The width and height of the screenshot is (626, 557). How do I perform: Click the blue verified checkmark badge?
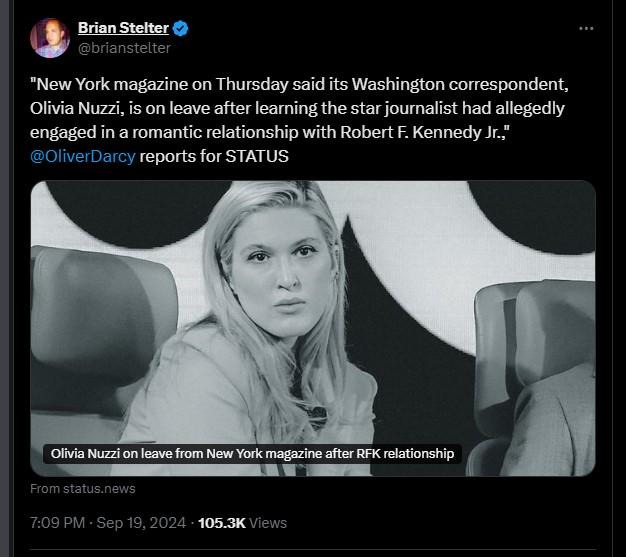pos(181,28)
